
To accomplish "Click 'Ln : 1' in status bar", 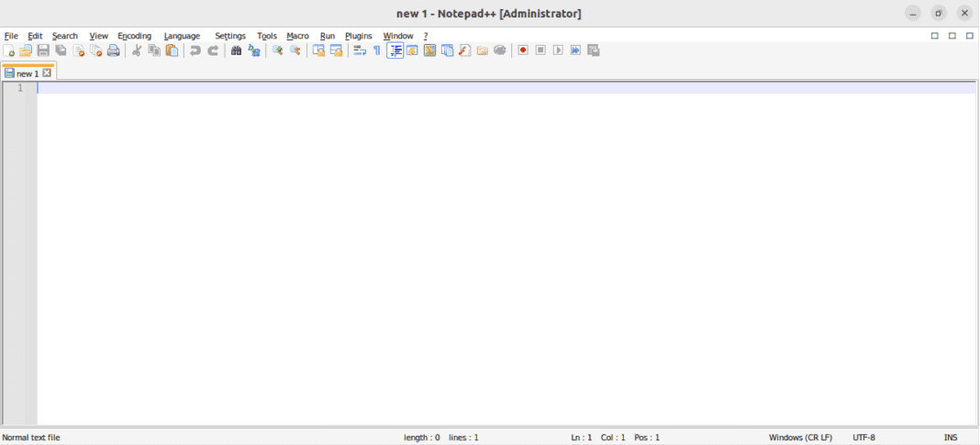I will (581, 438).
